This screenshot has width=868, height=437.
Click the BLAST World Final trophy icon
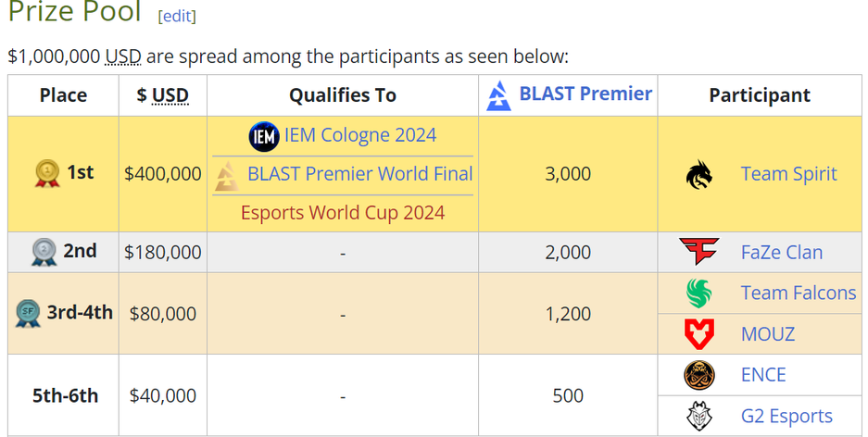[x=225, y=175]
